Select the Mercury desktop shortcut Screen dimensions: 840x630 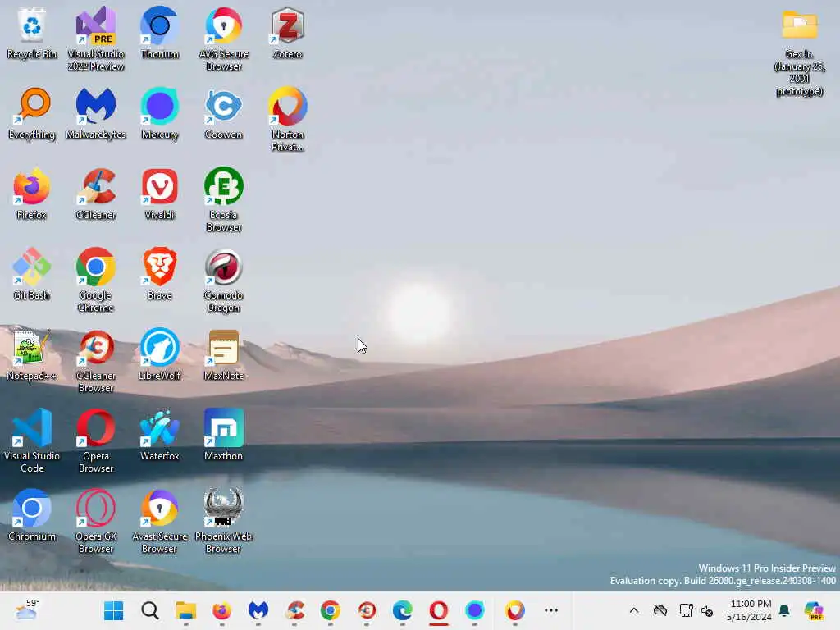160,113
